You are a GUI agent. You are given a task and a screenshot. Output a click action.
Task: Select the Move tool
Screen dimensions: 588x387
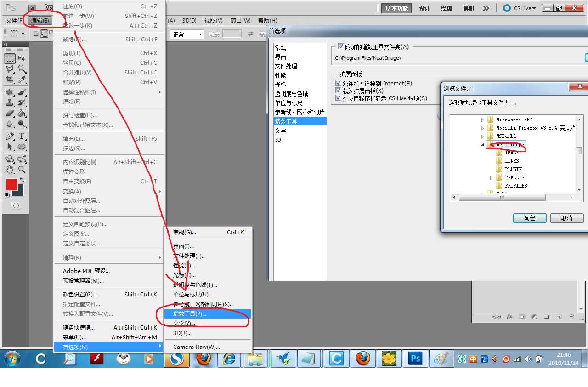22,58
